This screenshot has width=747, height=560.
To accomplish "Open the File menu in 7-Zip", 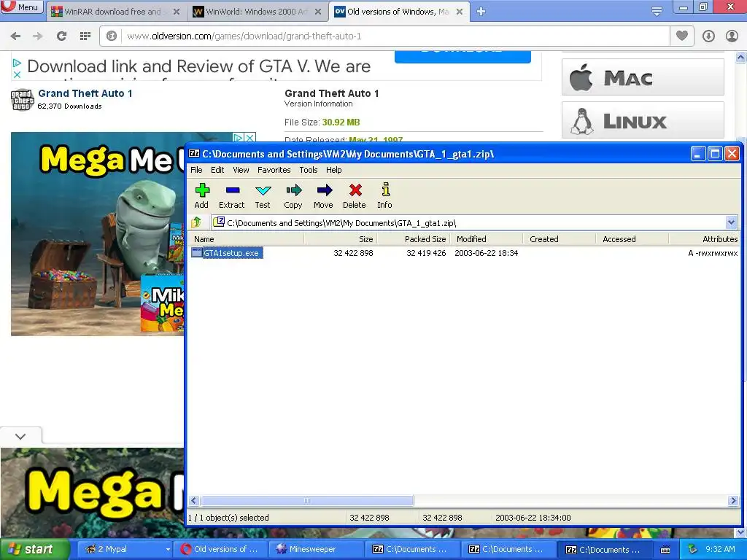I will coord(196,170).
